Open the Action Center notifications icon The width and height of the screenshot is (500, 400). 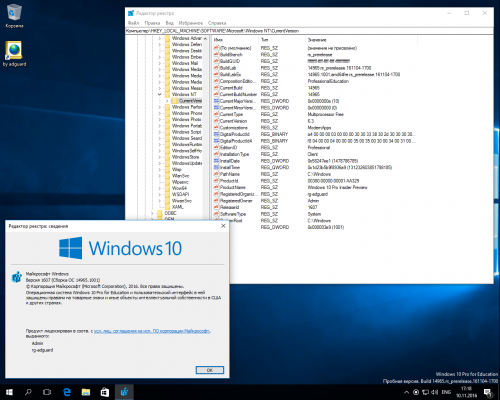point(488,392)
